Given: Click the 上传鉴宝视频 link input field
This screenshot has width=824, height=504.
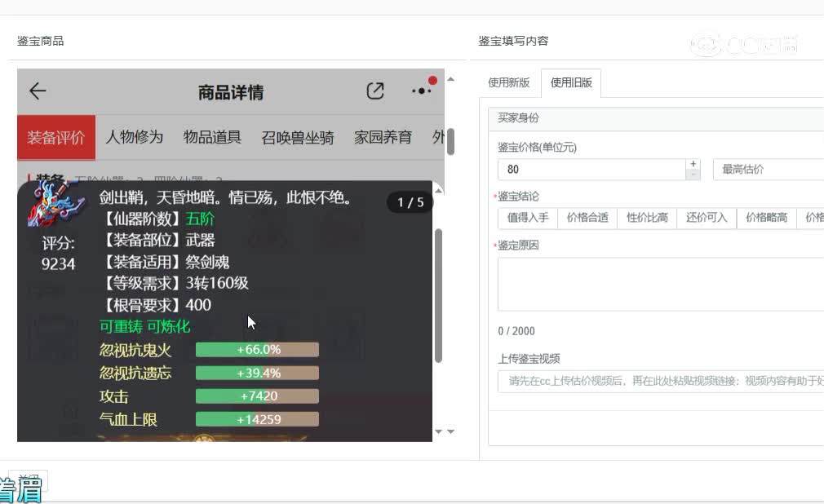Looking at the screenshot, I should pyautogui.click(x=661, y=381).
